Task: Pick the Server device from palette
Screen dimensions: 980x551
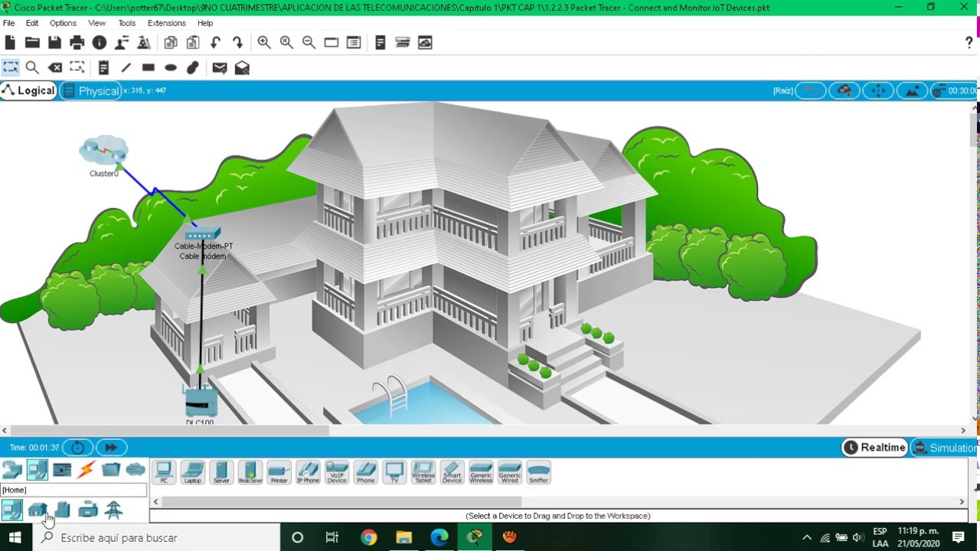Action: 221,472
